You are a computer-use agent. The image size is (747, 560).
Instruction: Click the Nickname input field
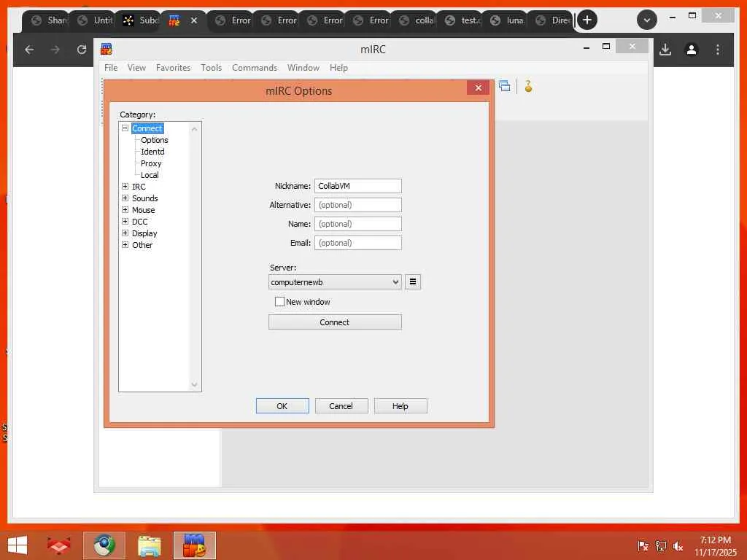click(357, 186)
